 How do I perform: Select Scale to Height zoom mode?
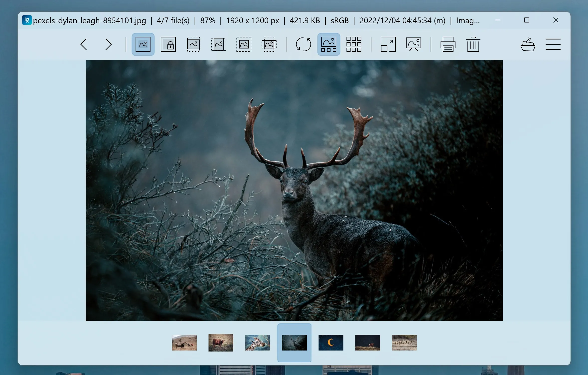tap(219, 44)
